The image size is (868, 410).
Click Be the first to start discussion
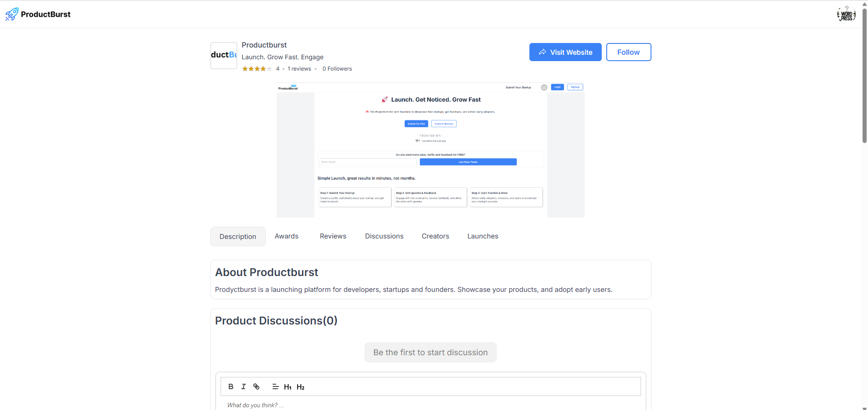pos(430,353)
